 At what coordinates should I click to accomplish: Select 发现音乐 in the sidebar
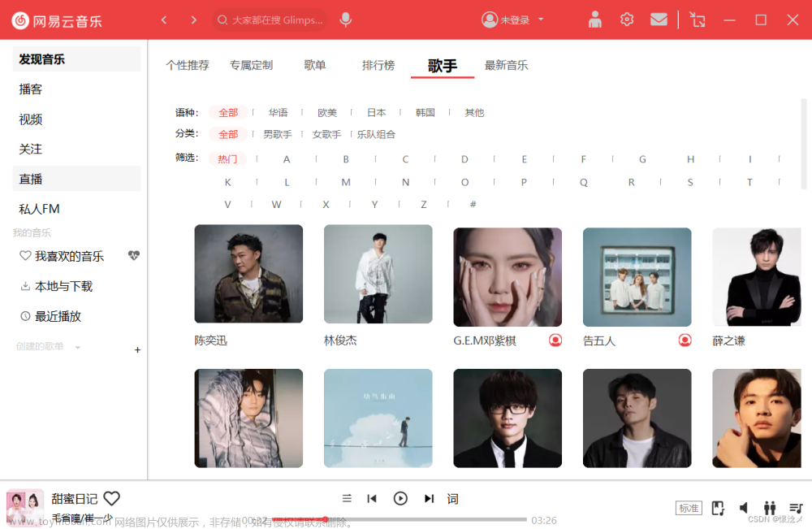click(x=76, y=59)
